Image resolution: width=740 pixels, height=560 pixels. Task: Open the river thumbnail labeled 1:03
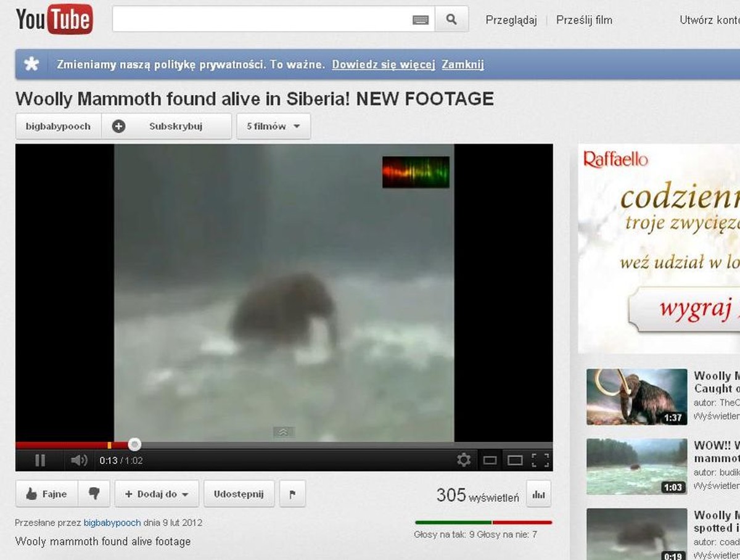pos(636,467)
